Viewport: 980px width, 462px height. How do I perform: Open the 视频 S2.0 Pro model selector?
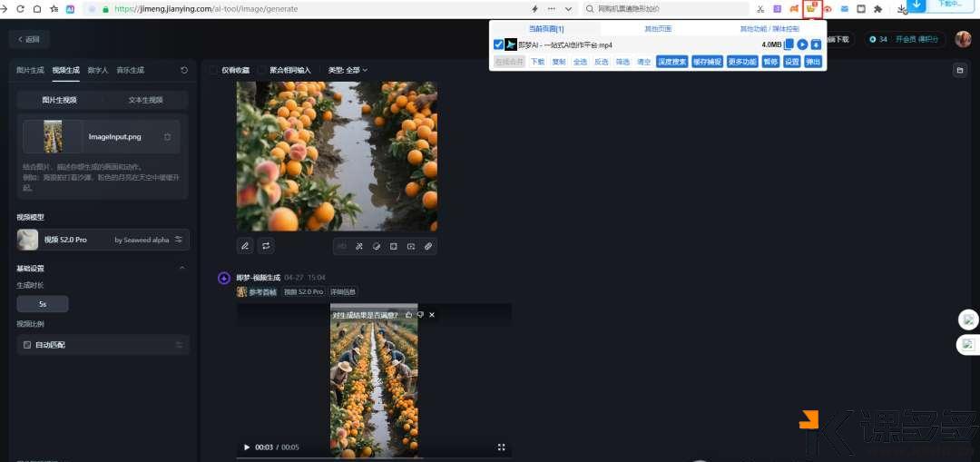[x=103, y=240]
